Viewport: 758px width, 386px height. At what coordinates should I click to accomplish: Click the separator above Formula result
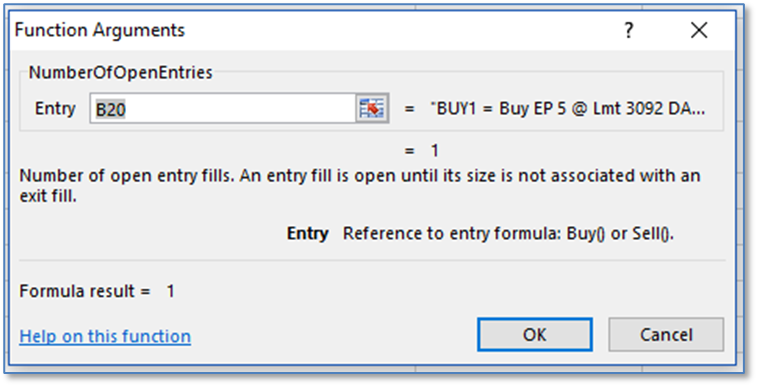point(372,261)
